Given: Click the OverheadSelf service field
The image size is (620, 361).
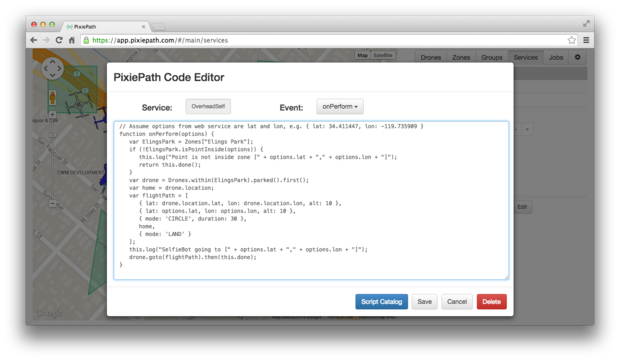Looking at the screenshot, I should pos(208,106).
